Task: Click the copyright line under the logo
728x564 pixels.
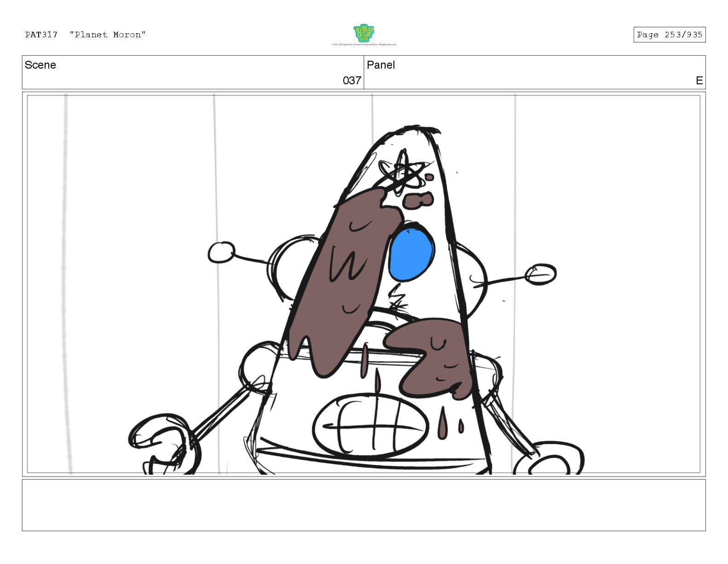Action: point(364,45)
